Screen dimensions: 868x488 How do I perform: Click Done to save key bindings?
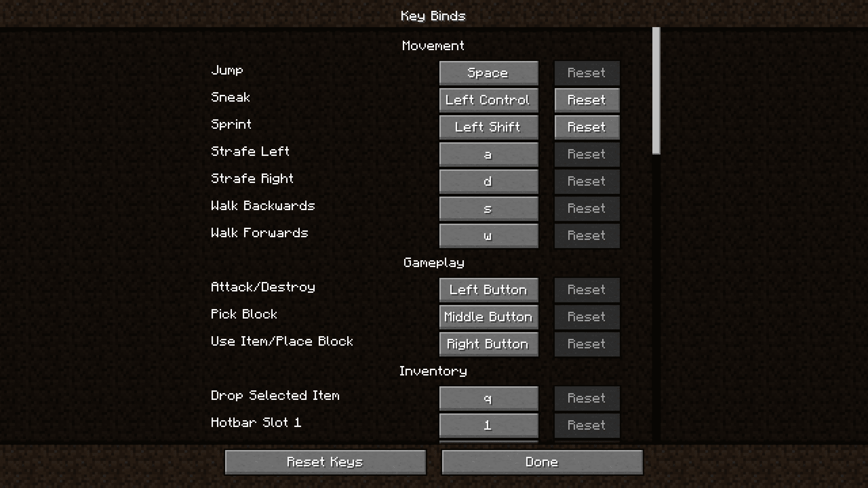542,461
